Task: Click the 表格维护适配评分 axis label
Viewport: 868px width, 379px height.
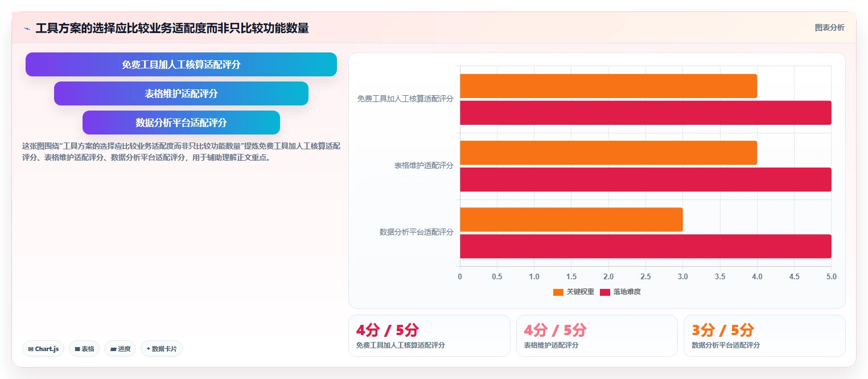Action: (424, 165)
